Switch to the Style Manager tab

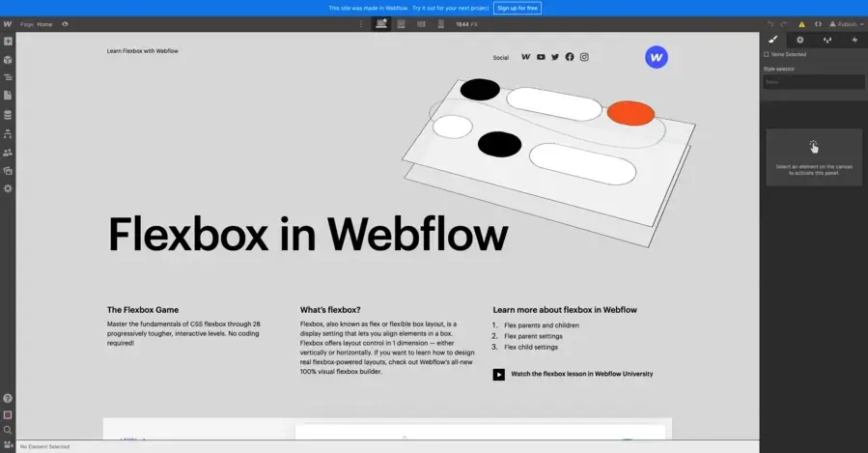coord(827,40)
